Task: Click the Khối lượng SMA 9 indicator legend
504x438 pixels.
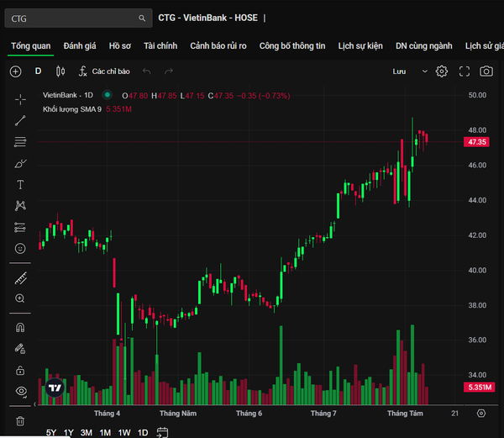Action: tap(72, 109)
